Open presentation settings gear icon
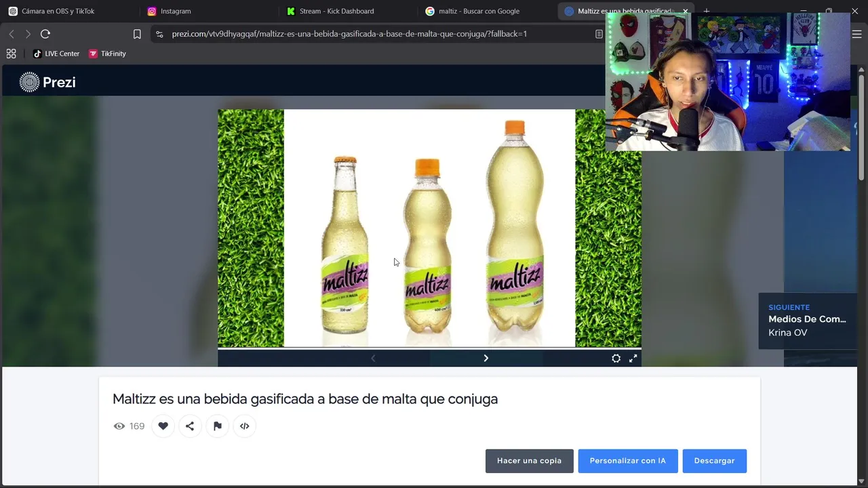The height and width of the screenshot is (488, 868). [x=616, y=359]
